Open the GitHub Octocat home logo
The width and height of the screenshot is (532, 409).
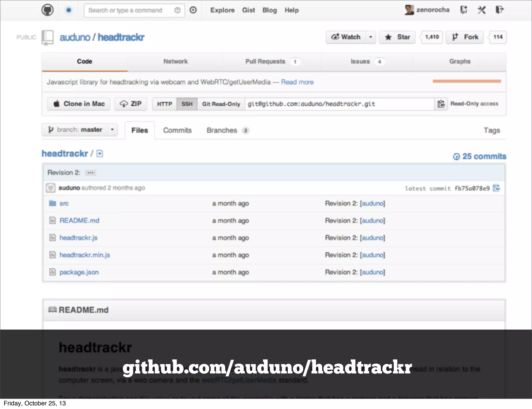pos(48,10)
